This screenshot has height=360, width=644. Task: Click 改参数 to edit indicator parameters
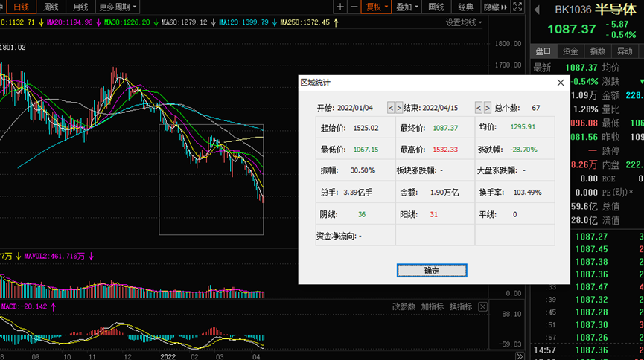[x=404, y=306]
